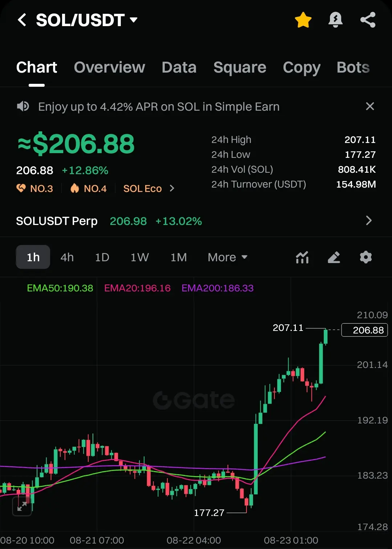Expand chart to fullscreen
This screenshot has height=549, width=392.
(22, 506)
